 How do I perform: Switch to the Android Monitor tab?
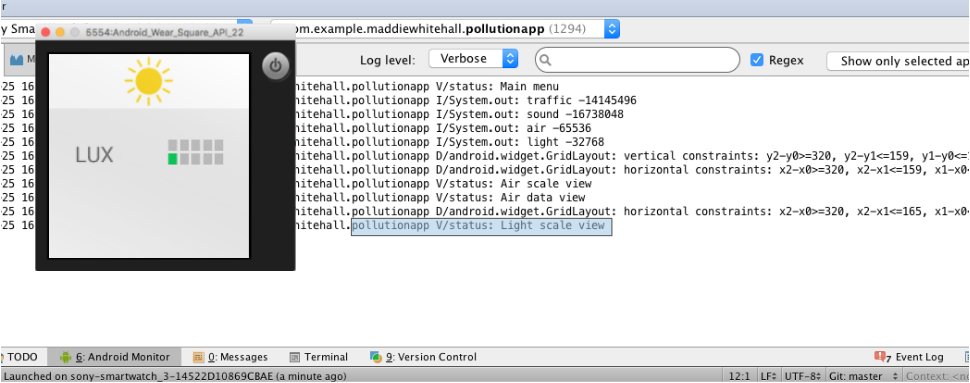[x=115, y=357]
